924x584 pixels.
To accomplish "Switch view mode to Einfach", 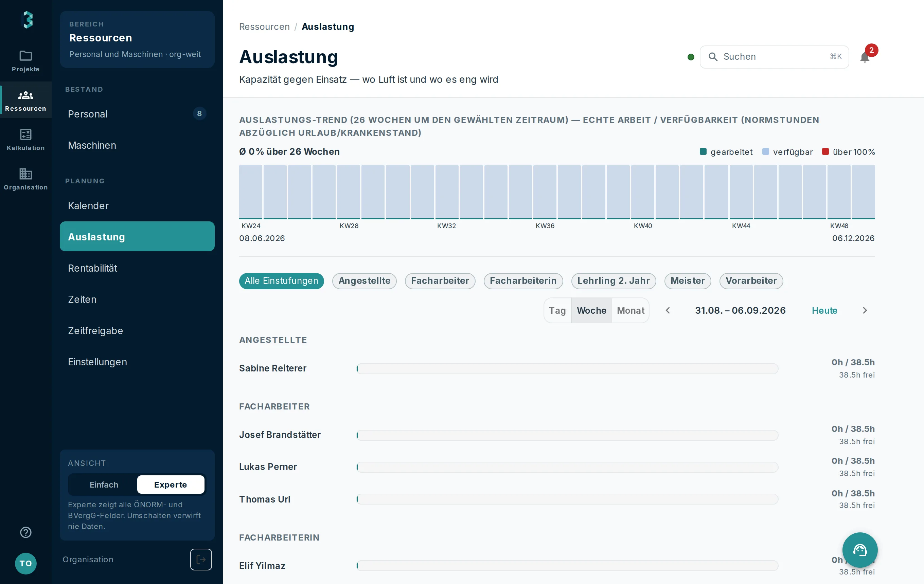I will click(x=104, y=484).
